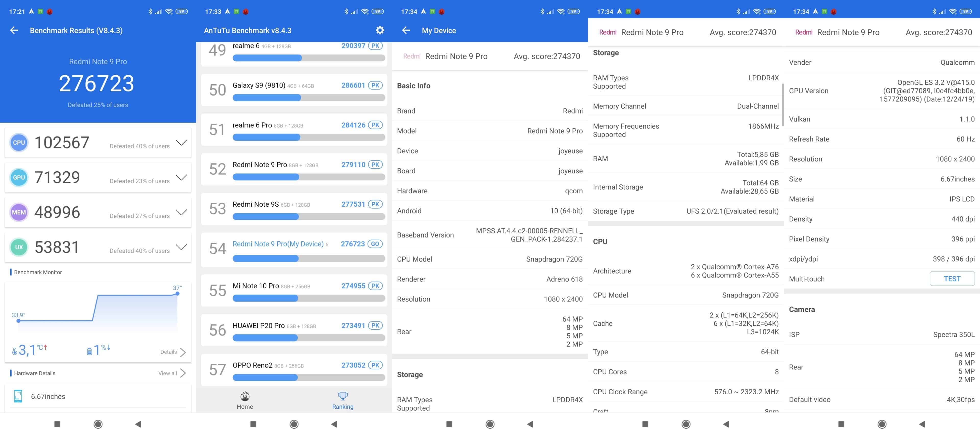
Task: Tap the total score 276723
Action: coord(97,83)
